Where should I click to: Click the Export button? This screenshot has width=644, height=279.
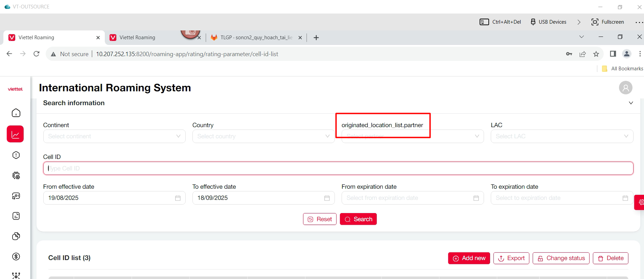pyautogui.click(x=511, y=258)
